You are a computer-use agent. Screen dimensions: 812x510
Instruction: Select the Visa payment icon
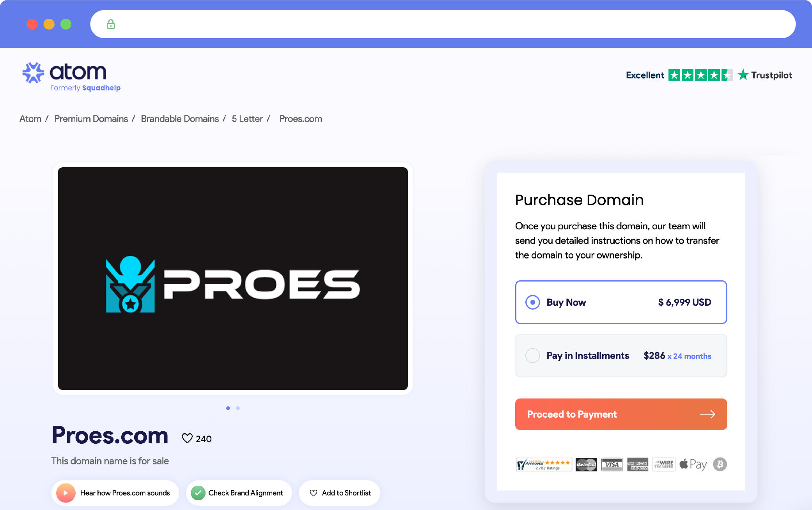[612, 464]
